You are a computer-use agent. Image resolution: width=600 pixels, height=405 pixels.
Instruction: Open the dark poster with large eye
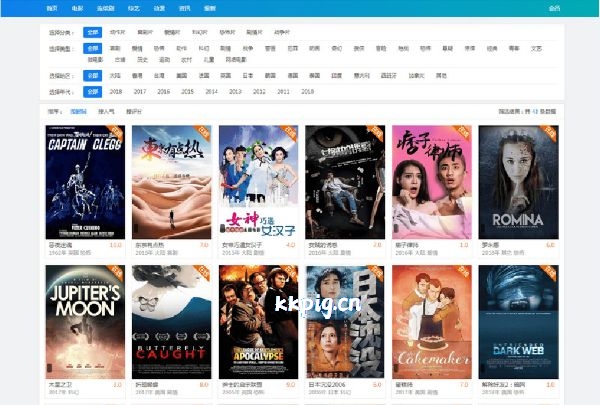(x=345, y=182)
